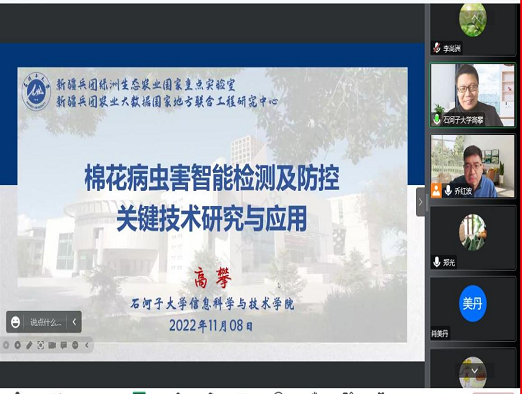Click the 郑光 participant avatar

(473, 232)
